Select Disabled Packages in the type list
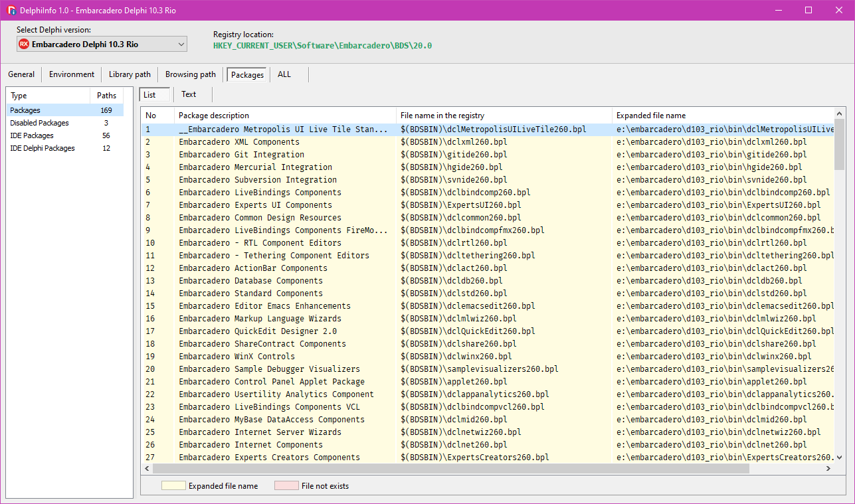 pyautogui.click(x=39, y=123)
